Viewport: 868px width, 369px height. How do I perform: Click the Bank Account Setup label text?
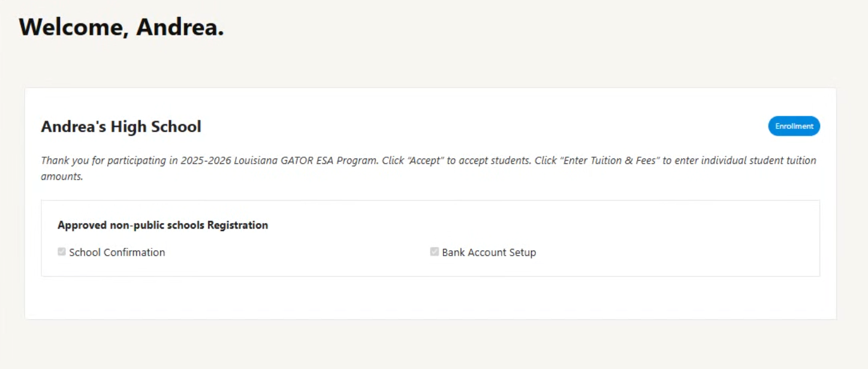489,253
